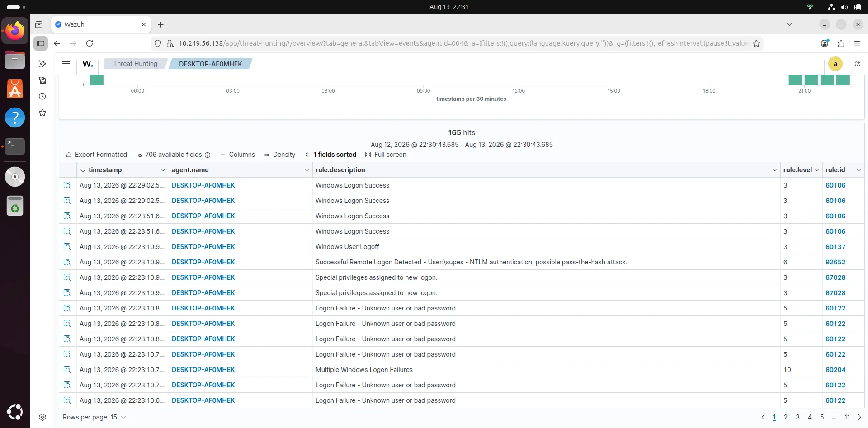Open the agent.name column options chevron
The image size is (868, 428).
(x=307, y=170)
